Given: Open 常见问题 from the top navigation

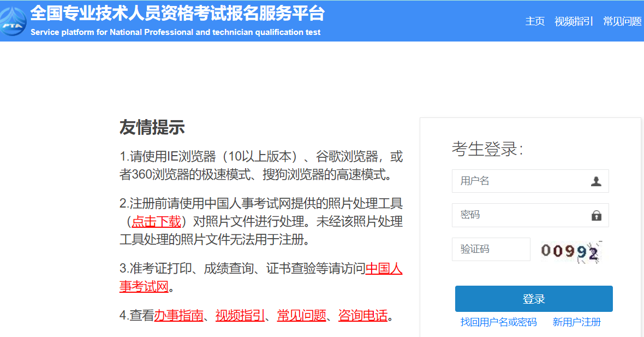Looking at the screenshot, I should pyautogui.click(x=622, y=21).
